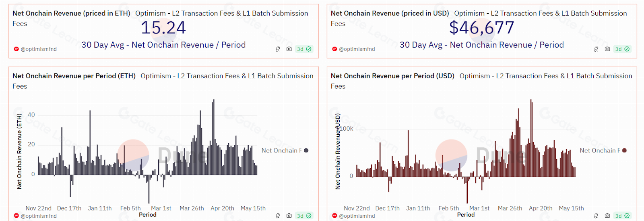Open @optimismfnd profile from USD counter panel
The image size is (644, 221).
click(357, 49)
